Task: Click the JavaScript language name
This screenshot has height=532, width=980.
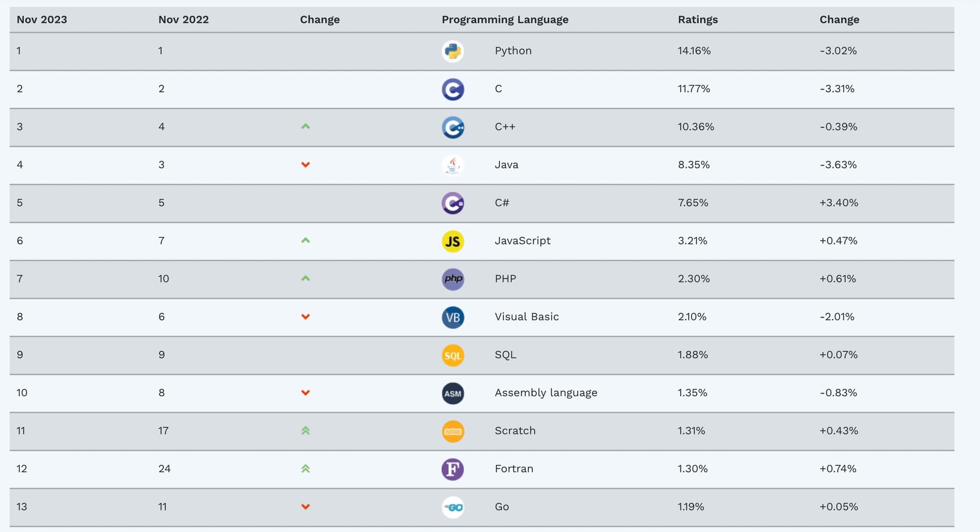Action: tap(523, 240)
